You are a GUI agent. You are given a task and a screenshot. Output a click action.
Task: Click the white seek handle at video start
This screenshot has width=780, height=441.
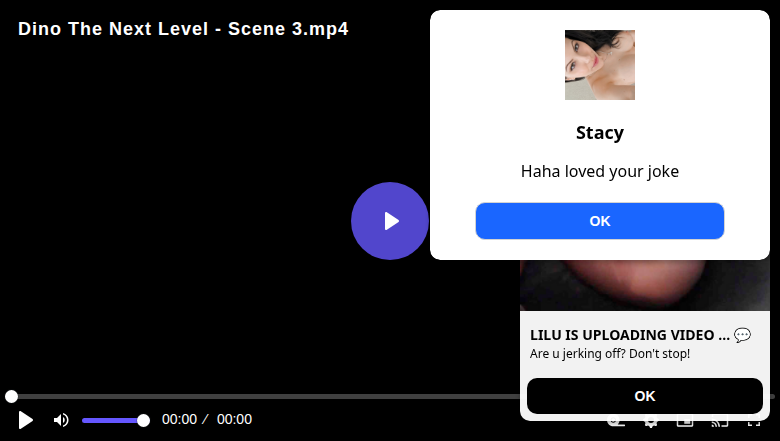click(x=11, y=396)
